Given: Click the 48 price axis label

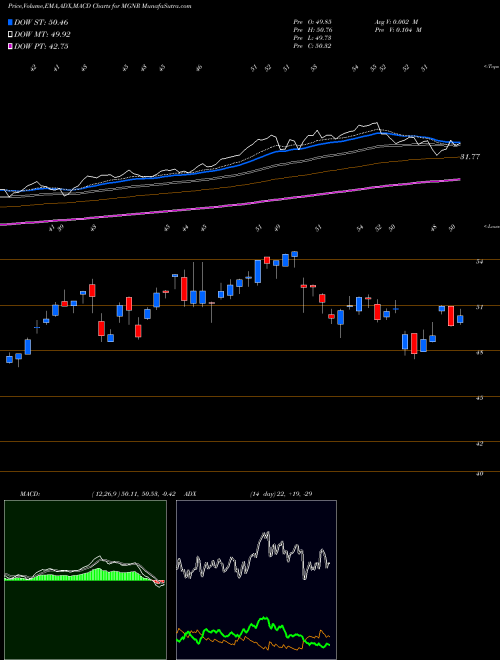Looking at the screenshot, I should point(479,353).
